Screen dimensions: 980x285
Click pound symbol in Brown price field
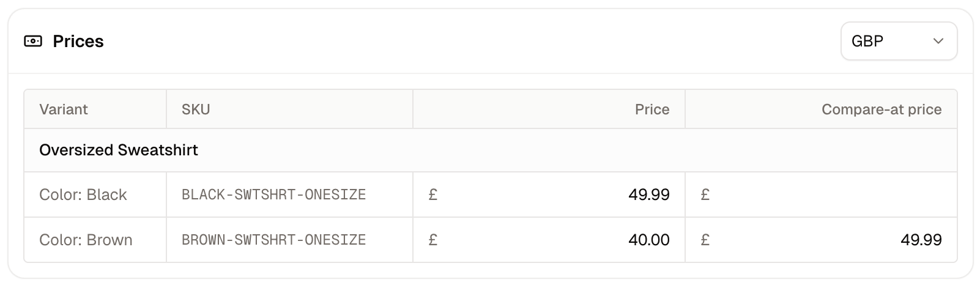[433, 240]
